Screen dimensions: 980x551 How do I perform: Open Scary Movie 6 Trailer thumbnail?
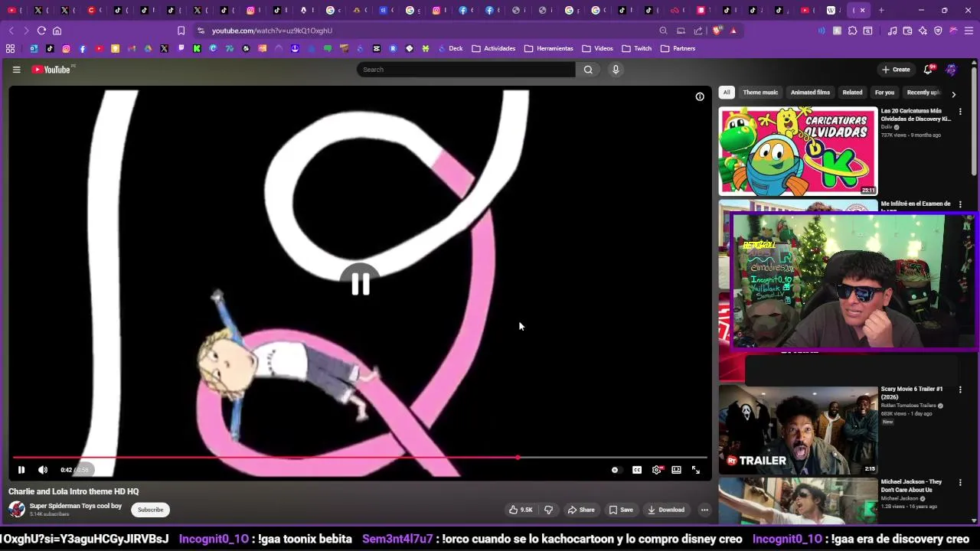pyautogui.click(x=798, y=430)
